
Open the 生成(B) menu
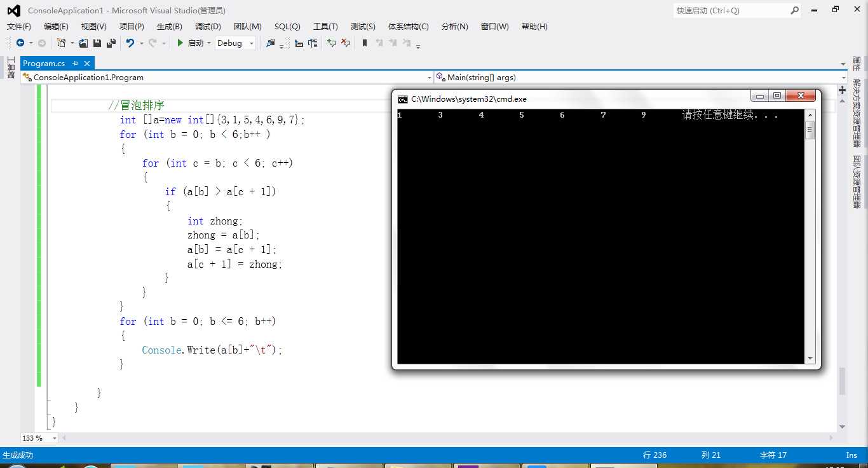(170, 26)
